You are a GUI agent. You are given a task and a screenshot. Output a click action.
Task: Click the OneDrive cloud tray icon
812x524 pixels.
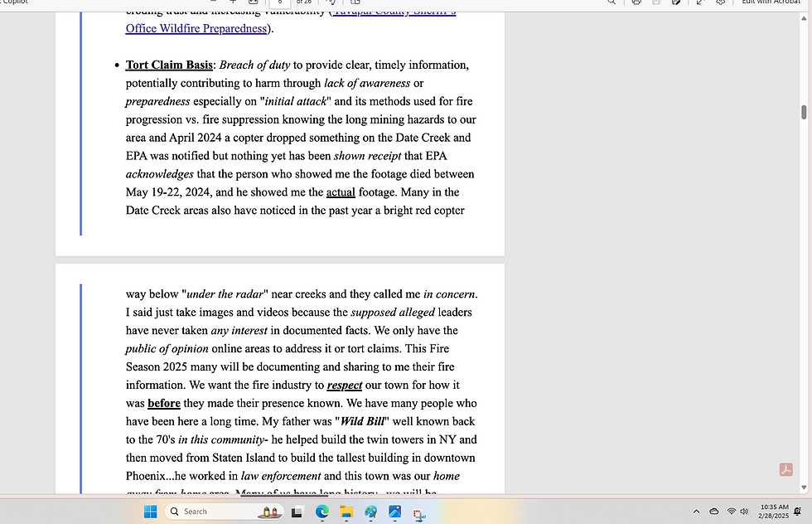714,512
